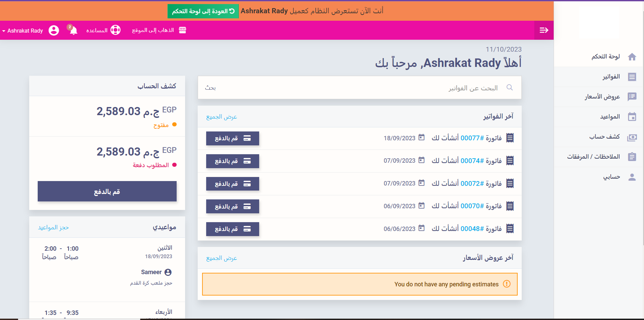Click العودة إلى لوحة التحكم green button
The width and height of the screenshot is (644, 320).
[203, 11]
